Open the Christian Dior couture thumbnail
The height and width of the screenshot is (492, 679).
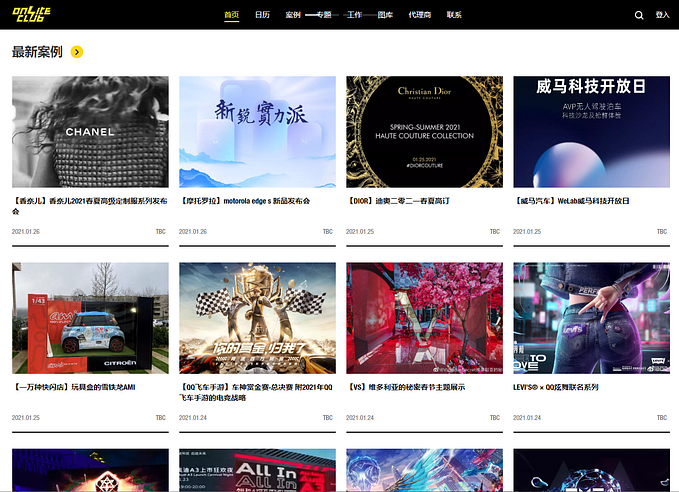[x=424, y=132]
